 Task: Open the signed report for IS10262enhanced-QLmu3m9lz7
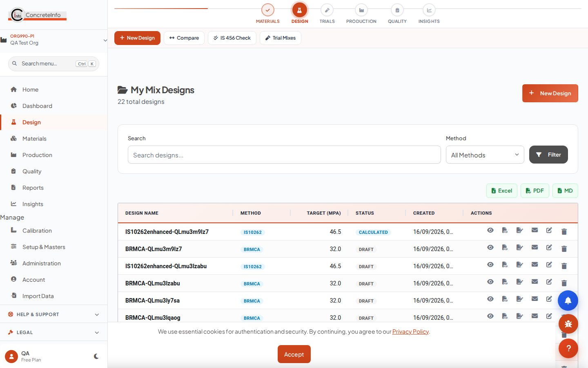tap(520, 230)
